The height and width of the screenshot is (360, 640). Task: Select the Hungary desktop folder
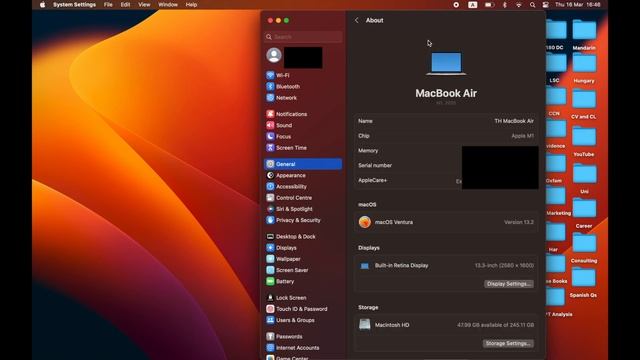[584, 69]
